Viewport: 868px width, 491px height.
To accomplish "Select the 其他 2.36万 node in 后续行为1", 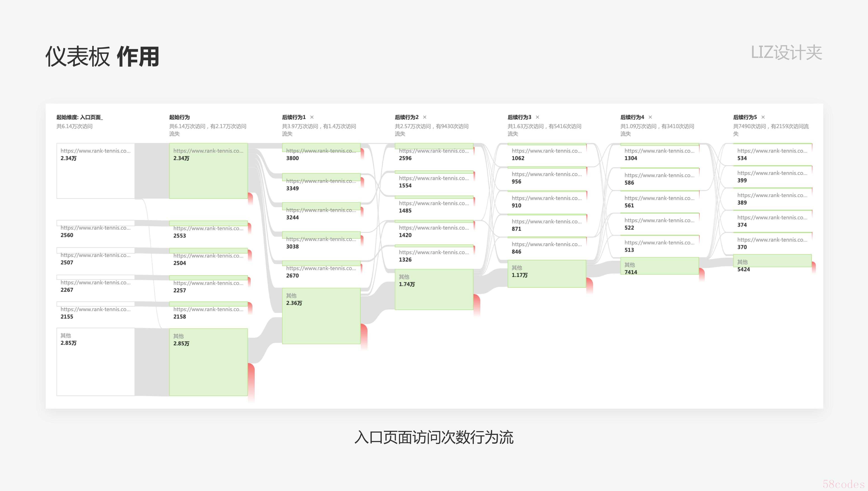I will pyautogui.click(x=321, y=316).
